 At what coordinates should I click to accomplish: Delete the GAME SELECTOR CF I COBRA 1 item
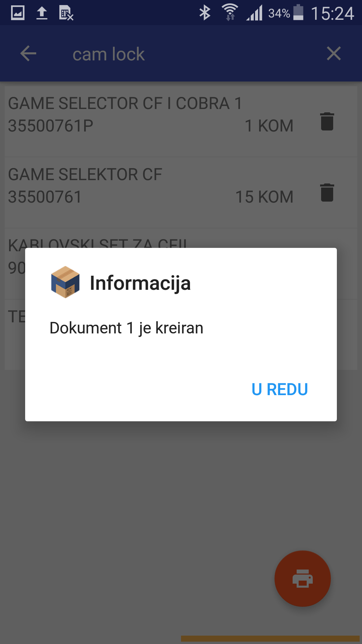pyautogui.click(x=327, y=121)
